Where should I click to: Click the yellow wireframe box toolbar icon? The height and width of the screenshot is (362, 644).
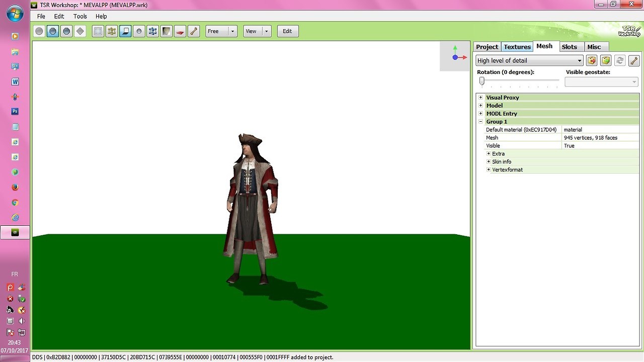(112, 31)
